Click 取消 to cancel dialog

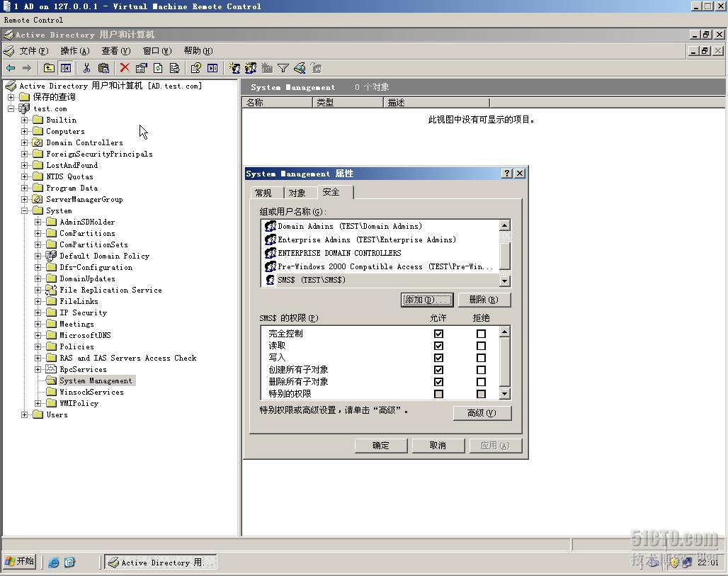[x=438, y=446]
